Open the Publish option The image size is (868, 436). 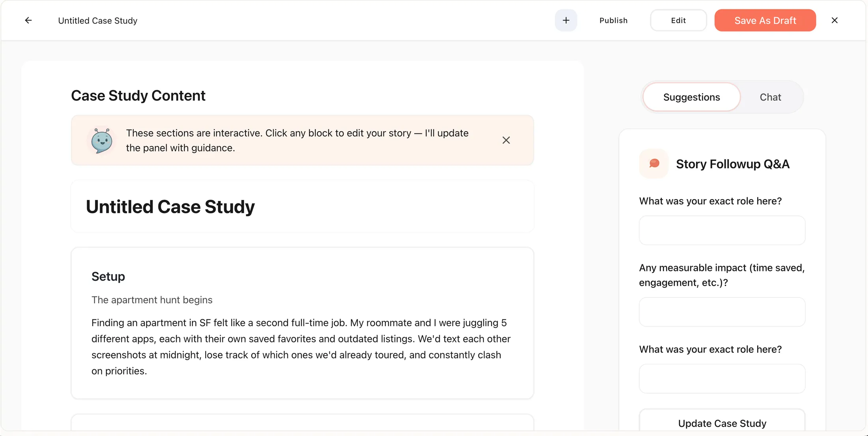613,20
